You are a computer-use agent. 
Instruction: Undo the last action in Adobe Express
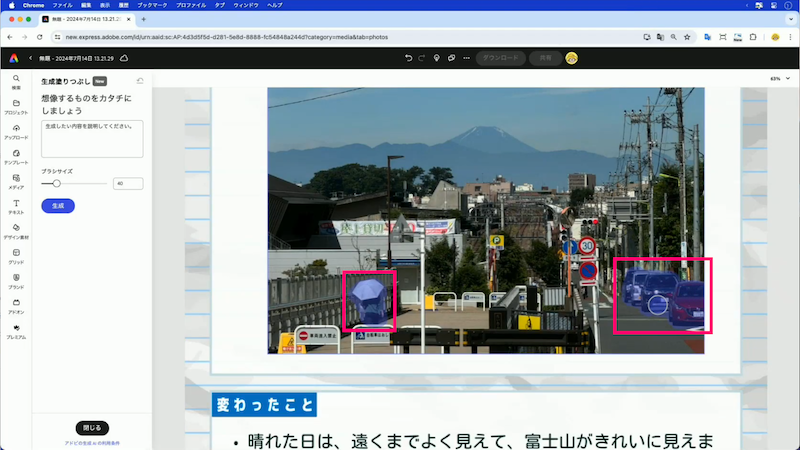[408, 58]
